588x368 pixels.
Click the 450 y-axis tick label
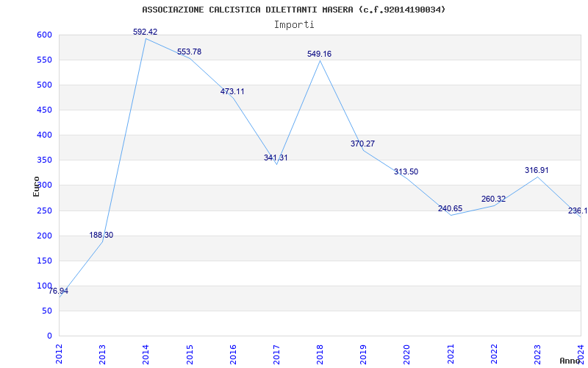[x=45, y=110]
